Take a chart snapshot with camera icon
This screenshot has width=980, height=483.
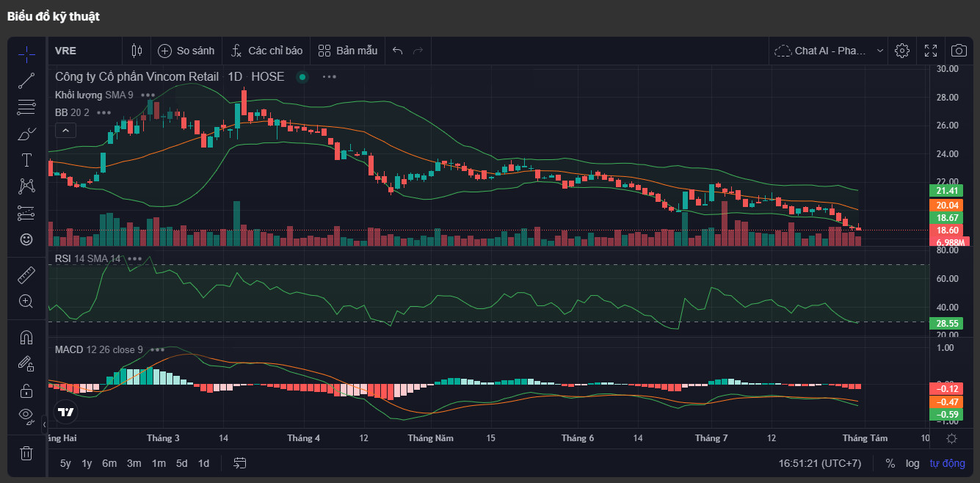pyautogui.click(x=959, y=51)
